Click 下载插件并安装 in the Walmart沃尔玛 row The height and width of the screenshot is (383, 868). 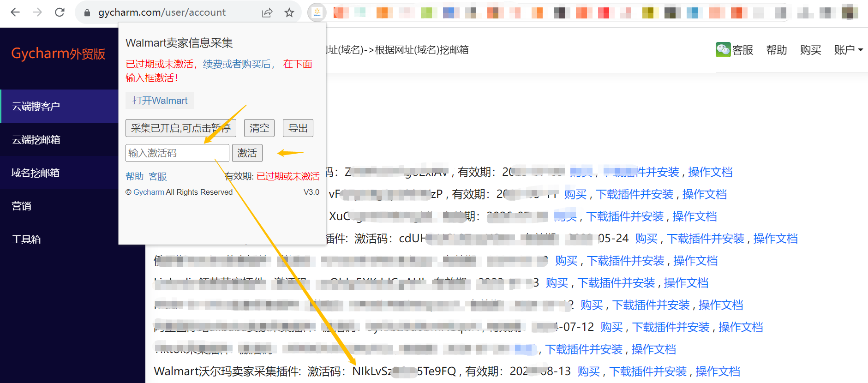[648, 371]
